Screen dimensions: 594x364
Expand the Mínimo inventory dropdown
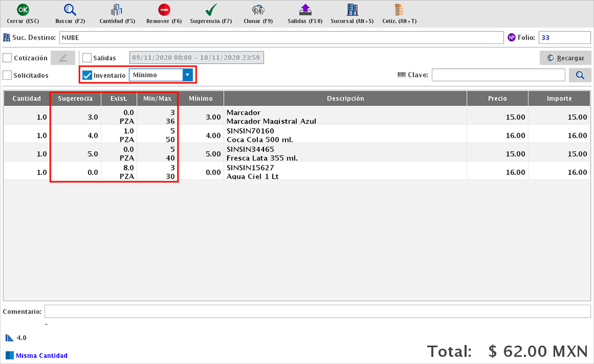pos(188,75)
